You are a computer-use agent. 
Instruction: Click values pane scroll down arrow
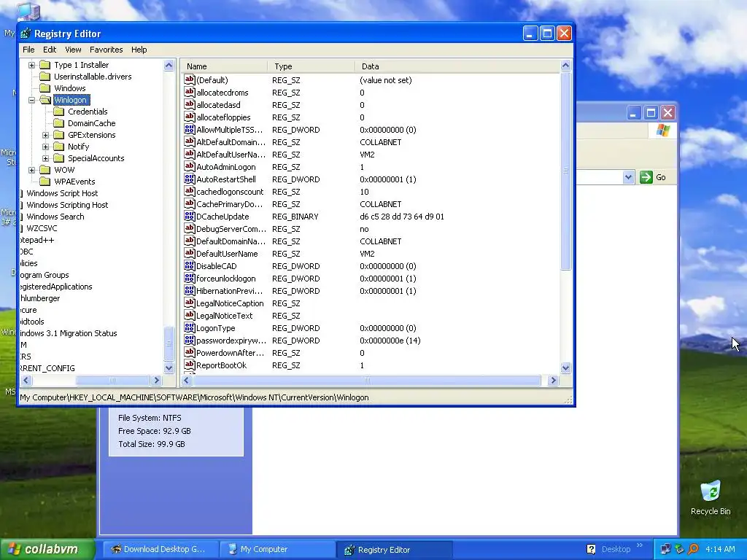[565, 367]
